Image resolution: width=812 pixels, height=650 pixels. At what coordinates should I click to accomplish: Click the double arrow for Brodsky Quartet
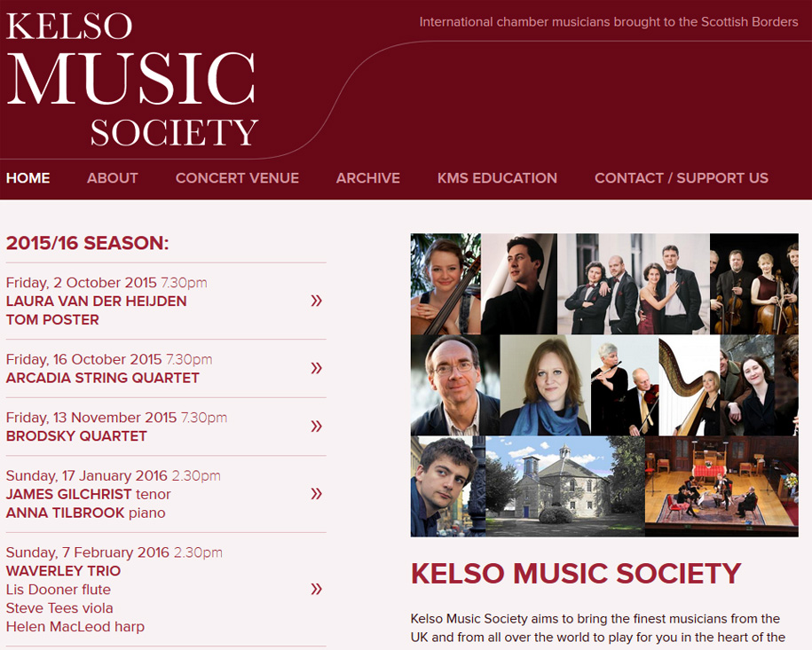316,426
